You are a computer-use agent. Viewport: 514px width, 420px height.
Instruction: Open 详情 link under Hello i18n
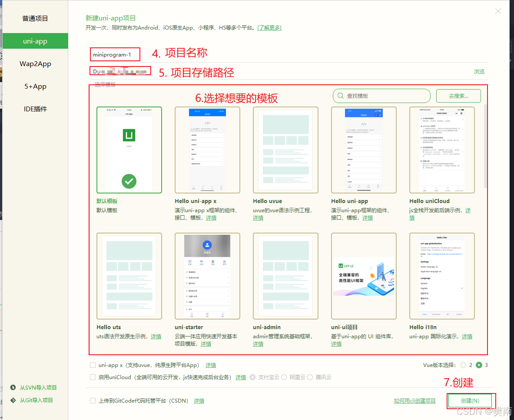point(467,337)
